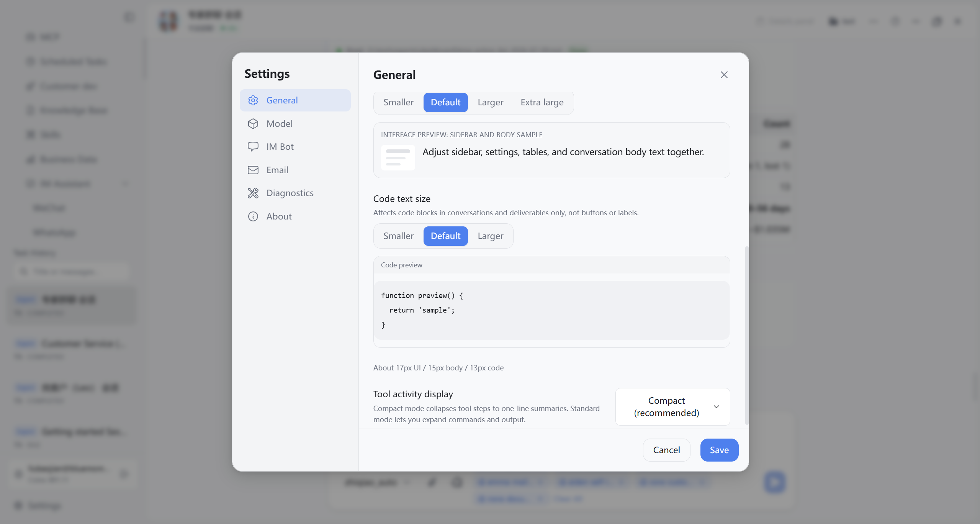Viewport: 980px width, 524px height.
Task: Save the settings changes
Action: (x=719, y=450)
